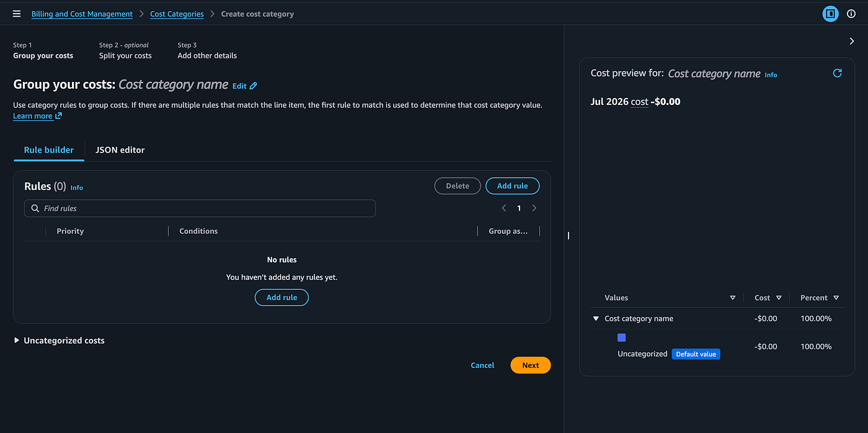The width and height of the screenshot is (868, 433).
Task: Refresh the cost preview
Action: click(837, 73)
